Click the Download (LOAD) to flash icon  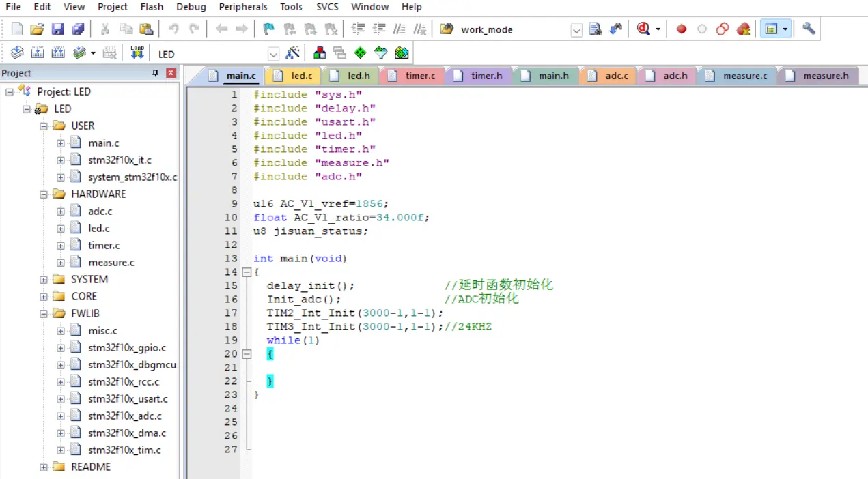[137, 53]
